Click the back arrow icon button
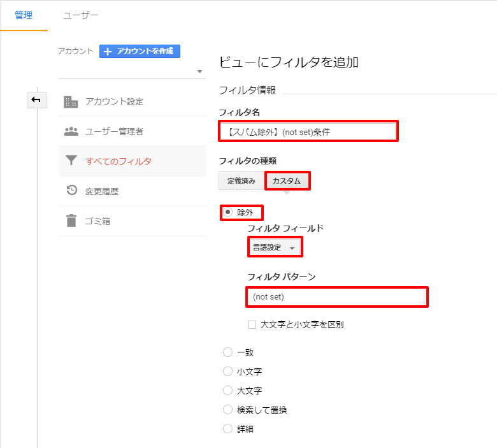This screenshot has height=448, width=497. click(x=36, y=99)
